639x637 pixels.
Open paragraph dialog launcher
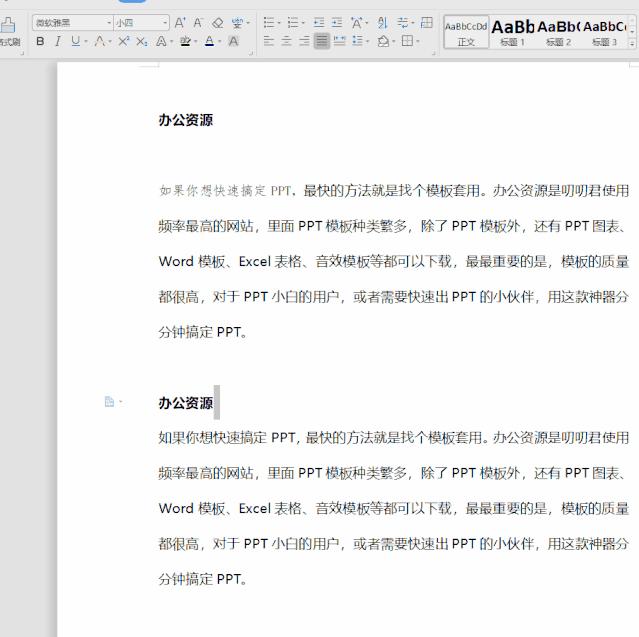click(434, 53)
